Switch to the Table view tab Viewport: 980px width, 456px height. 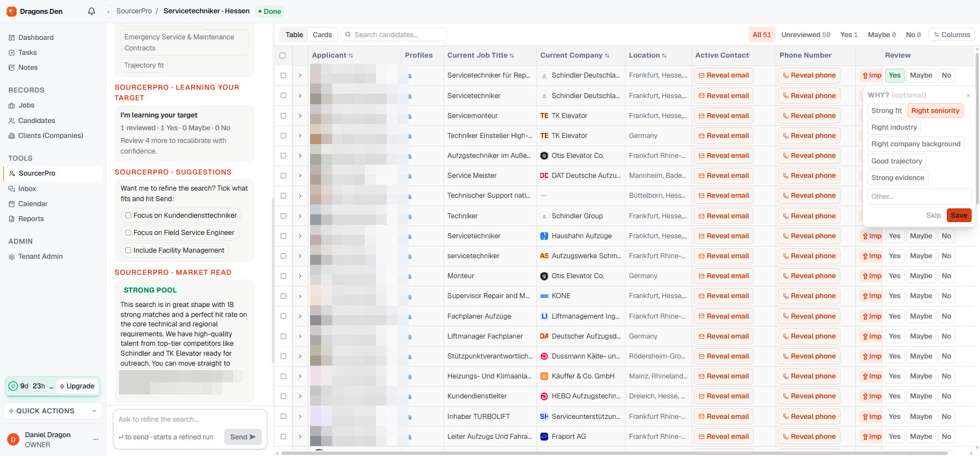point(294,35)
